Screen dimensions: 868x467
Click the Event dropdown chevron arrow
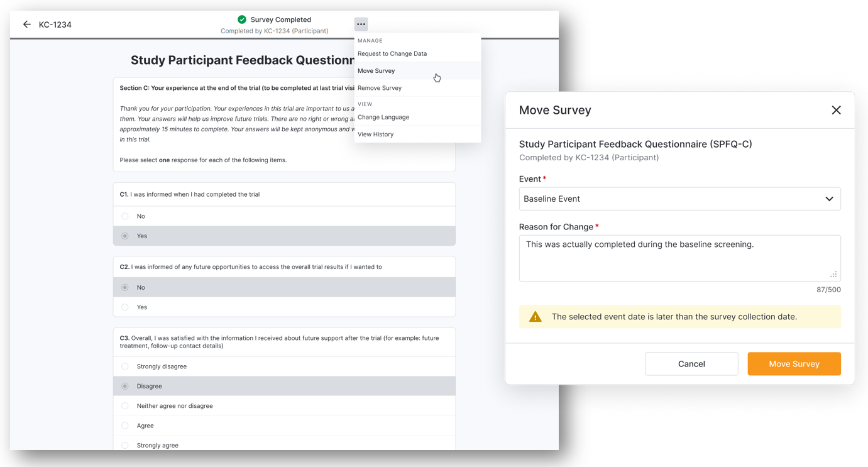click(x=829, y=199)
